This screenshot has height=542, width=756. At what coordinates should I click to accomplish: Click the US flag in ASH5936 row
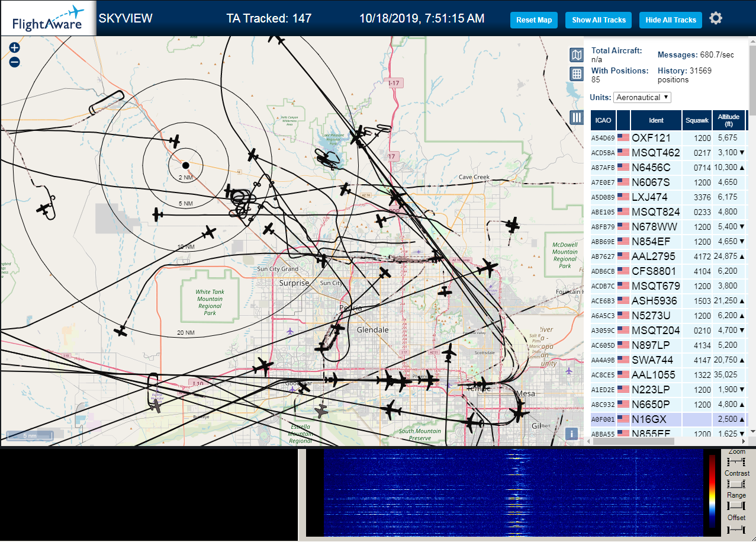(623, 300)
